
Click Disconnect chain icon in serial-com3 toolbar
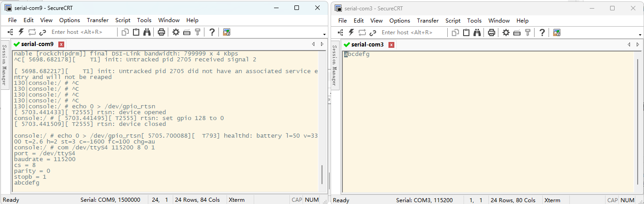pos(373,32)
